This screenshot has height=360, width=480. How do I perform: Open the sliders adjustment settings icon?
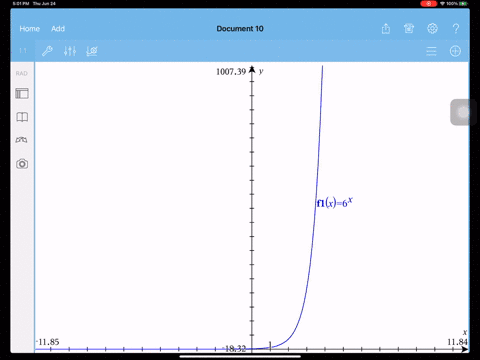[x=70, y=51]
